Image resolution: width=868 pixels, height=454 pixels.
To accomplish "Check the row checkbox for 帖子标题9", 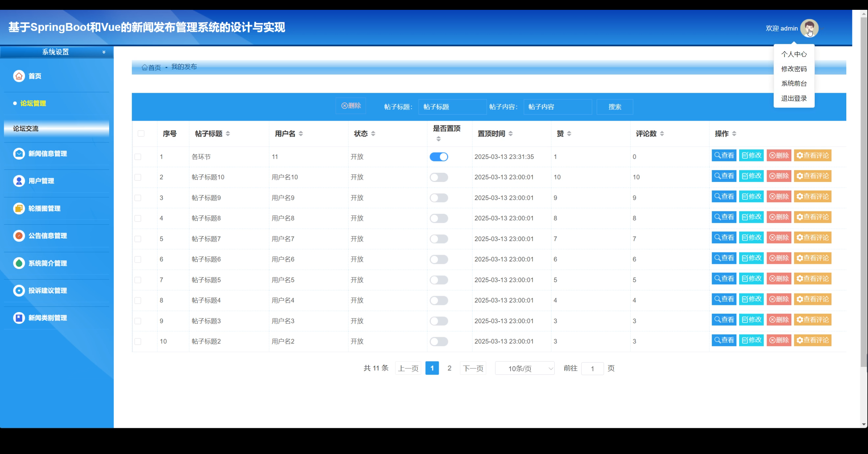I will click(x=138, y=198).
